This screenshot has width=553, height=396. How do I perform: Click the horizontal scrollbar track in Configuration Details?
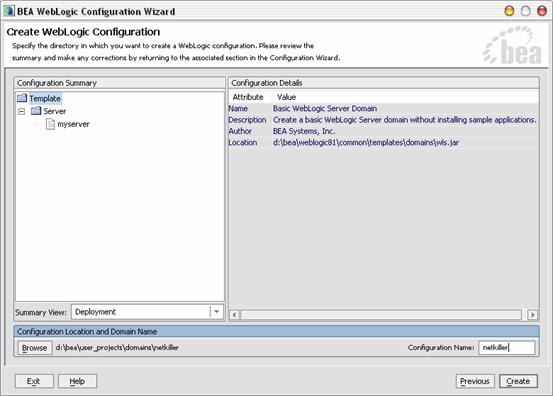point(381,315)
